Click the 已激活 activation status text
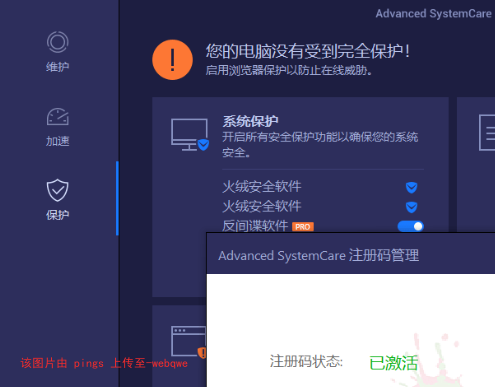The height and width of the screenshot is (387, 495). [393, 363]
